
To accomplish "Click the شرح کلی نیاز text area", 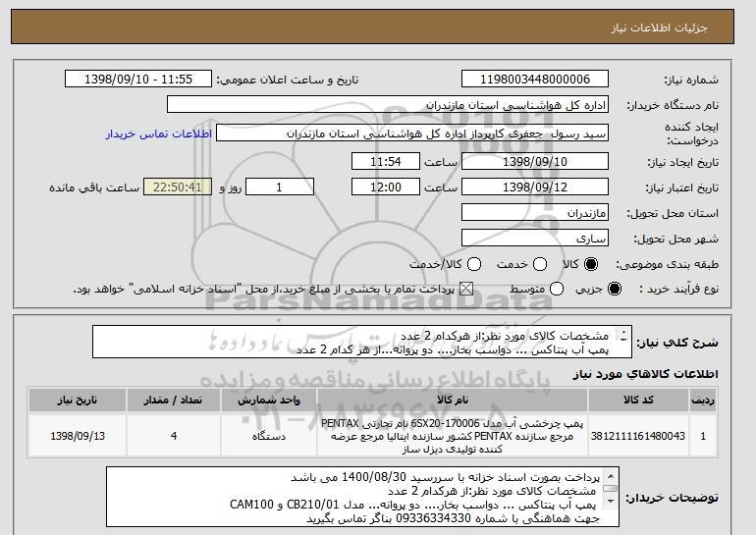I will point(362,342).
